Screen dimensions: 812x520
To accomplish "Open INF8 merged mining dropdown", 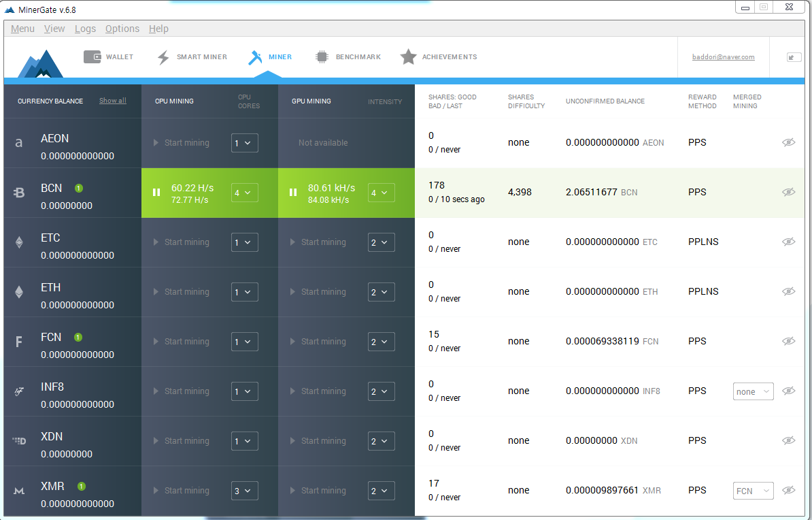I will [754, 391].
